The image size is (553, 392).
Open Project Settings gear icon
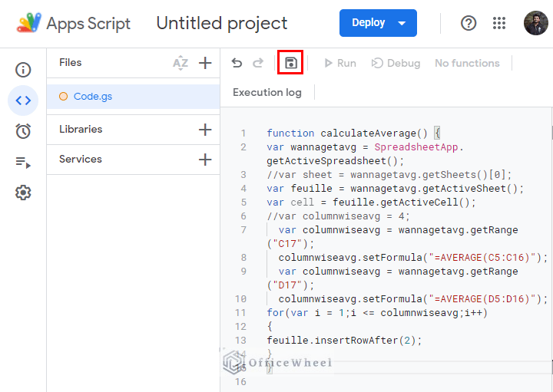tap(23, 193)
